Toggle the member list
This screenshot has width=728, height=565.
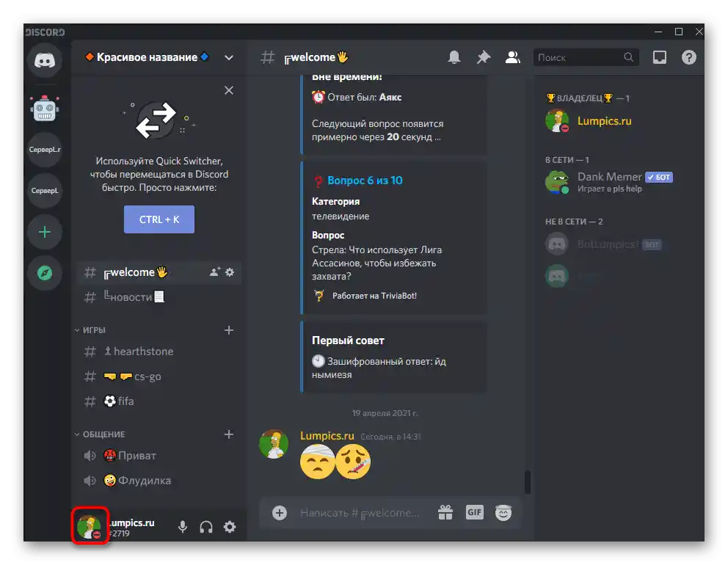pyautogui.click(x=512, y=57)
